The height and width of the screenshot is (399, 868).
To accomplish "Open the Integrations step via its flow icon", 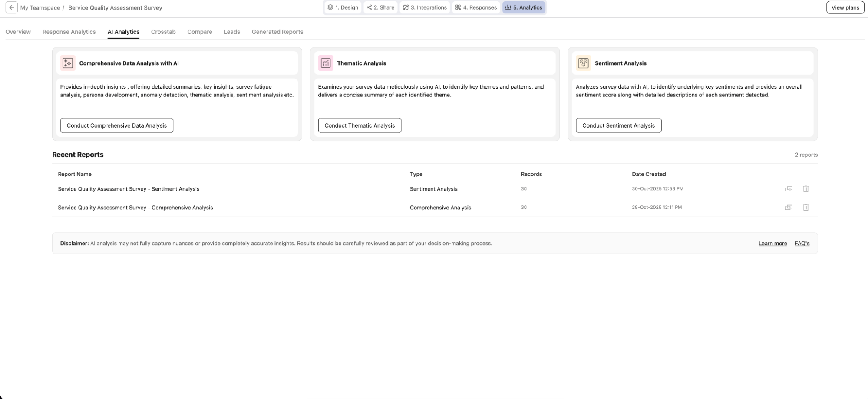I will (x=406, y=7).
